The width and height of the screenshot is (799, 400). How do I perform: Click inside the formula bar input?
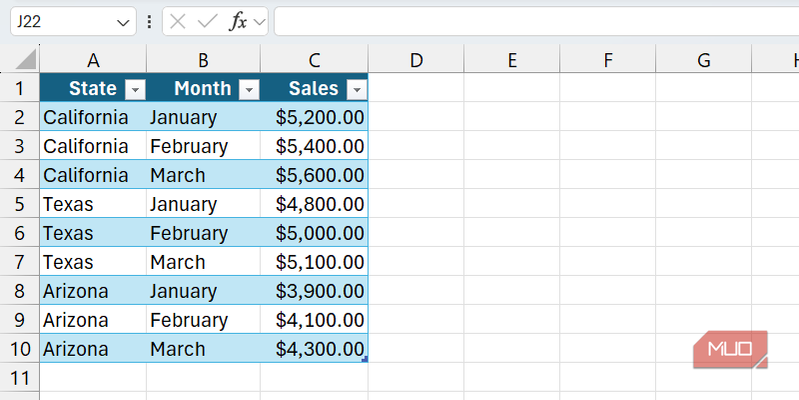tap(530, 21)
